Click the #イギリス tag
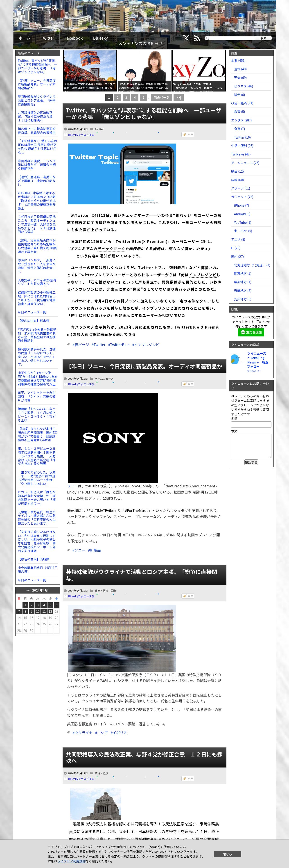Image resolution: width=289 pixels, height=868 pixels. 119,733
